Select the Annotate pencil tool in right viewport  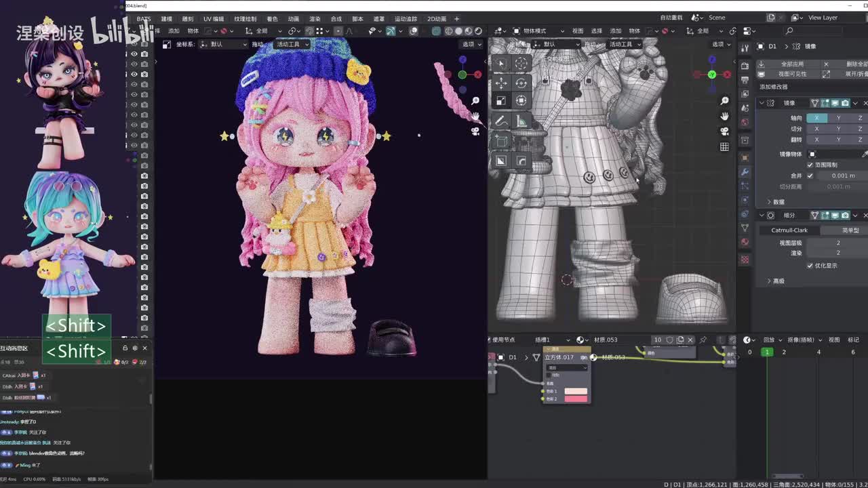pyautogui.click(x=500, y=121)
